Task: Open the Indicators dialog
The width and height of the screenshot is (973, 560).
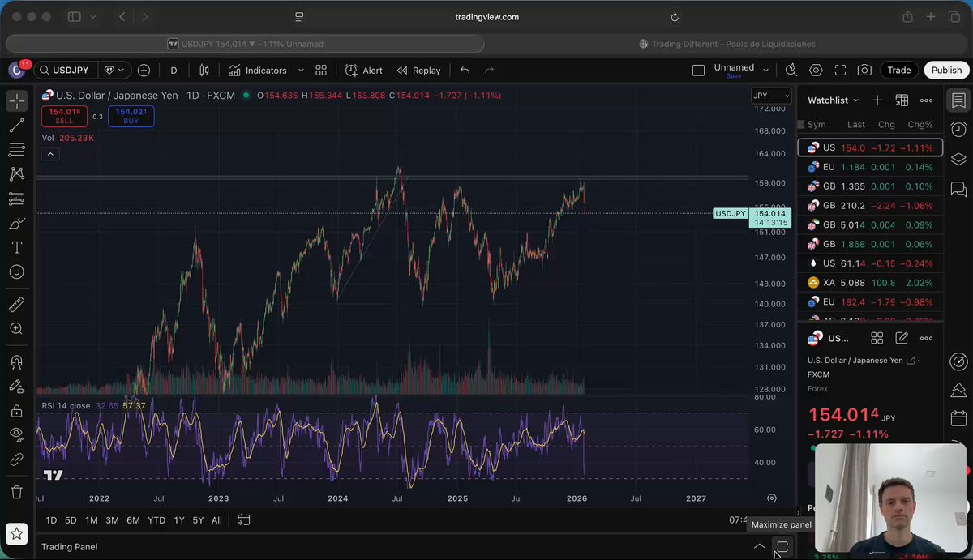Action: pos(258,71)
